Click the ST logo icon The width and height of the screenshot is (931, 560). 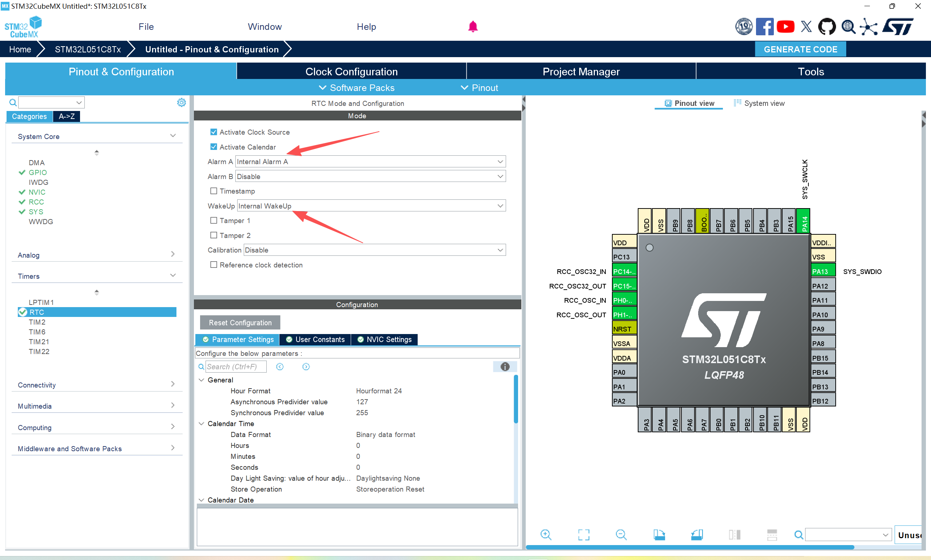tap(898, 27)
